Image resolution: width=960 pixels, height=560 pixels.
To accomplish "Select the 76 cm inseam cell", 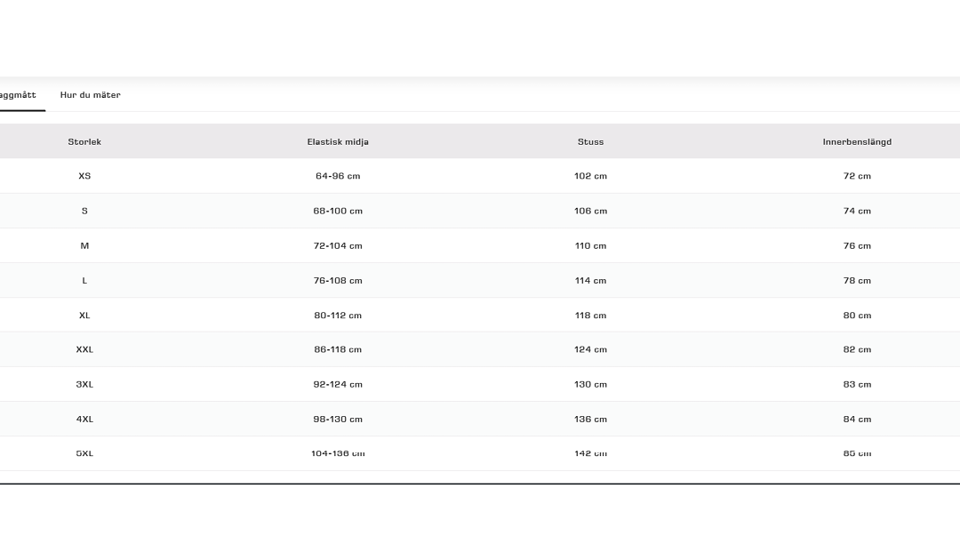I will (x=857, y=245).
